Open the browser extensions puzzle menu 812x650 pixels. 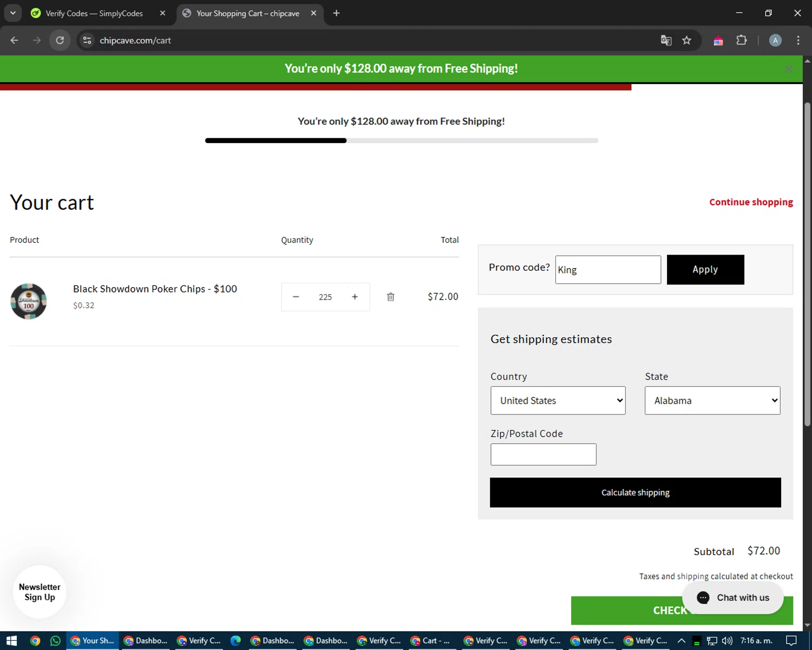coord(742,40)
